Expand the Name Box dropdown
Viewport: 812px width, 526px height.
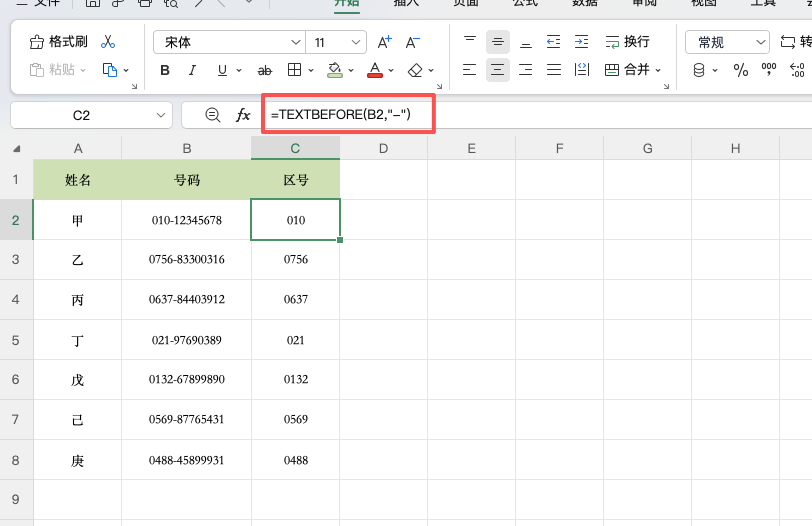pyautogui.click(x=161, y=115)
